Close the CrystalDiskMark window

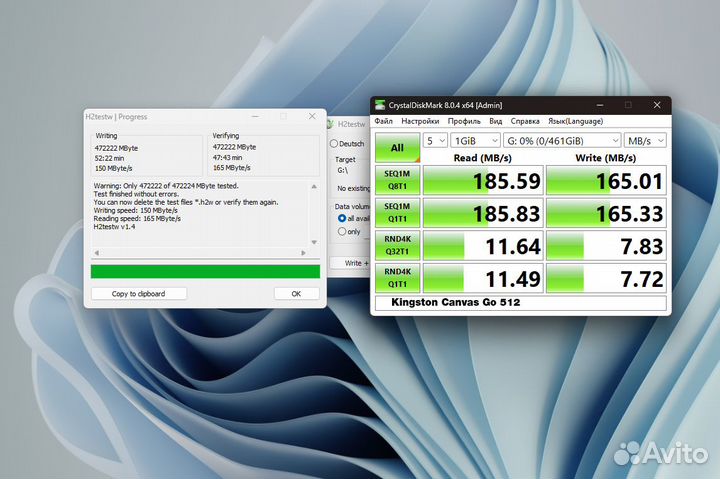pos(657,105)
